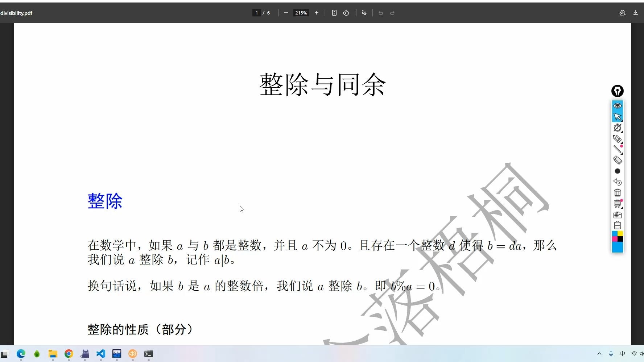The height and width of the screenshot is (362, 644).
Task: Toggle the eye visibility tool
Action: click(x=618, y=105)
